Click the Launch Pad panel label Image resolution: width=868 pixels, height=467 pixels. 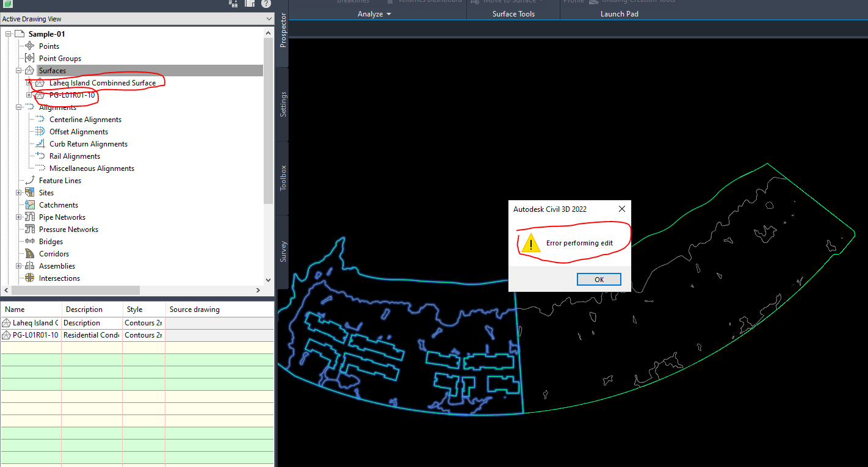coord(619,13)
